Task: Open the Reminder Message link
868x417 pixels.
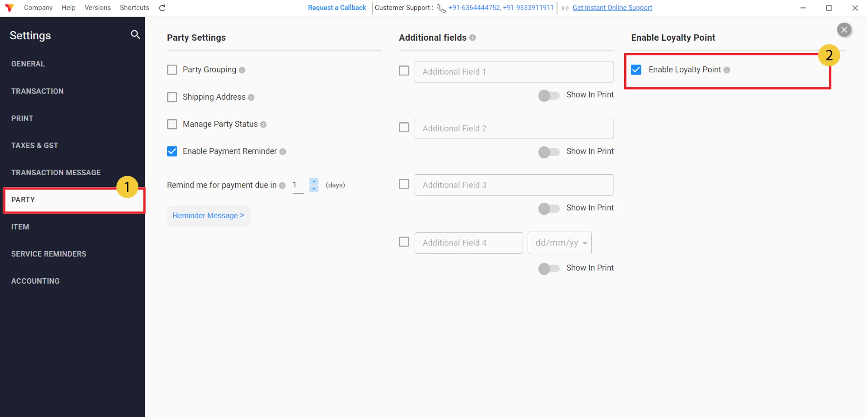Action: 208,216
